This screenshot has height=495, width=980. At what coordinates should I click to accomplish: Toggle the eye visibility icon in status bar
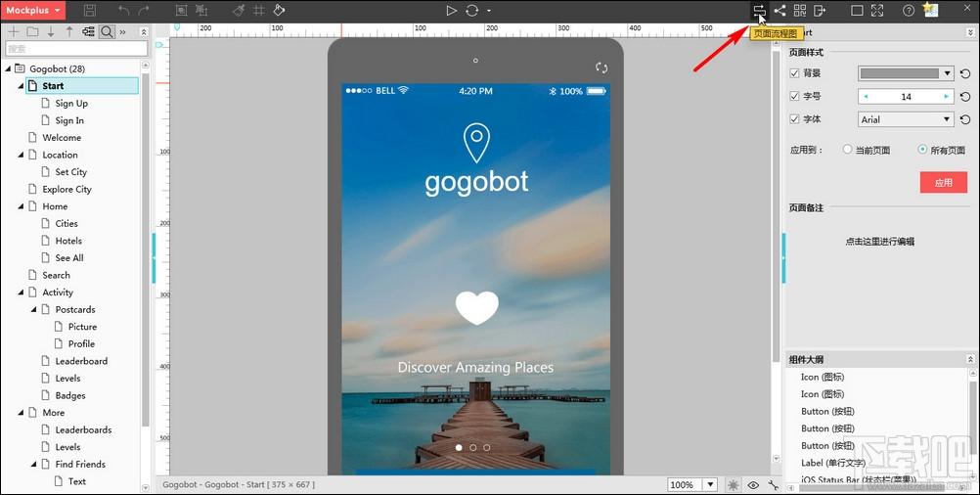click(x=753, y=485)
